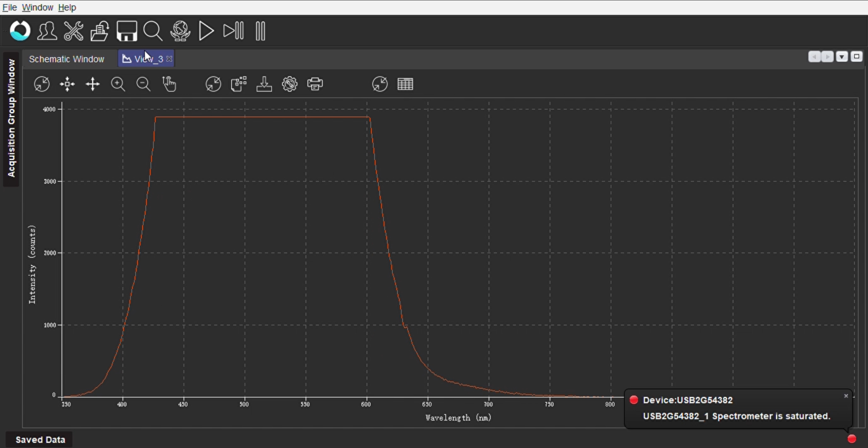The image size is (868, 448).
Task: Click the save graph download icon
Action: pos(264,84)
